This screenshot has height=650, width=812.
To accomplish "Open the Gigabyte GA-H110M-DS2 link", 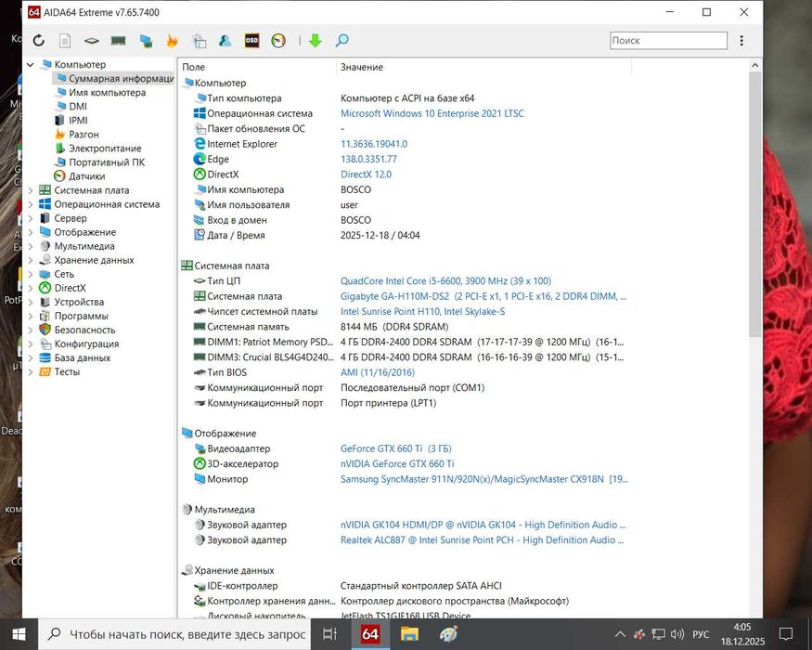I will pyautogui.click(x=483, y=296).
